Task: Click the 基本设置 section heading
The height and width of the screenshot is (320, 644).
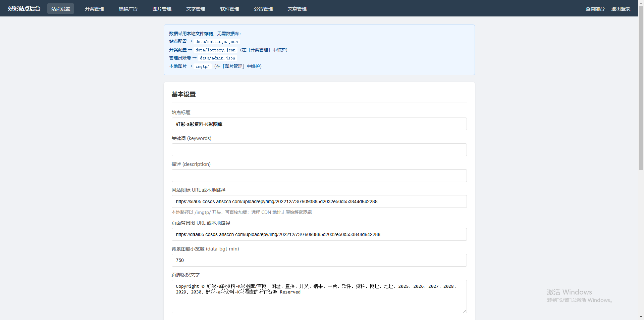Action: coord(183,94)
